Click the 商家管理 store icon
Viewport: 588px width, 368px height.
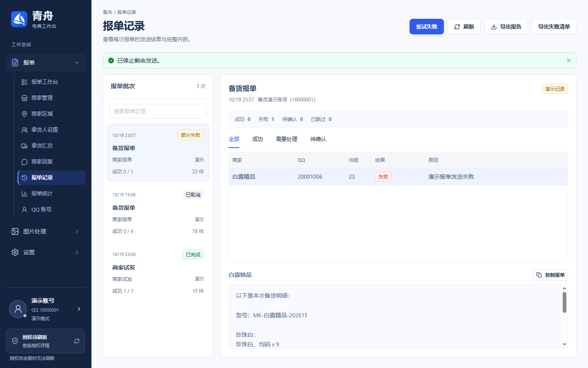click(x=24, y=98)
